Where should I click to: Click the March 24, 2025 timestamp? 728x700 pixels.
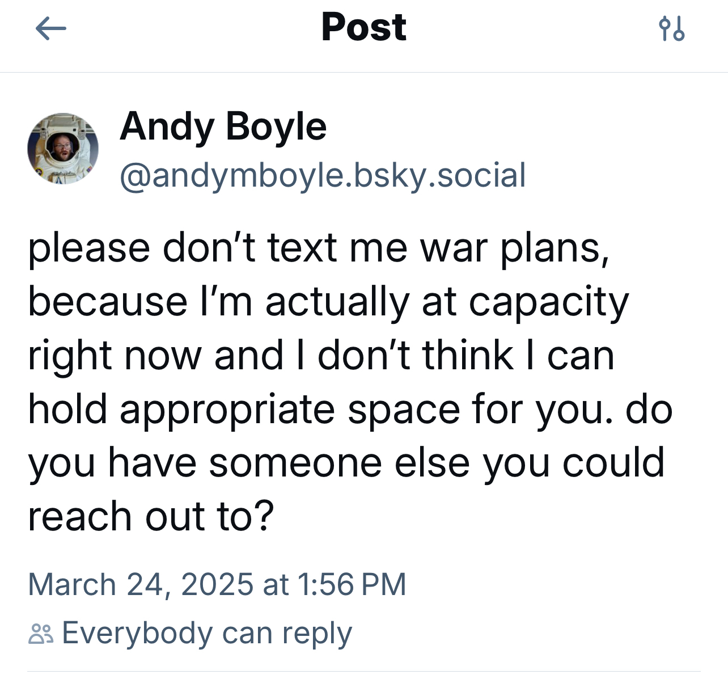[x=217, y=584]
